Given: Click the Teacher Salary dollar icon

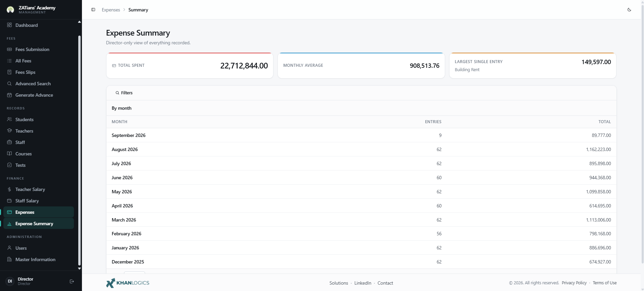Looking at the screenshot, I should pyautogui.click(x=9, y=189).
